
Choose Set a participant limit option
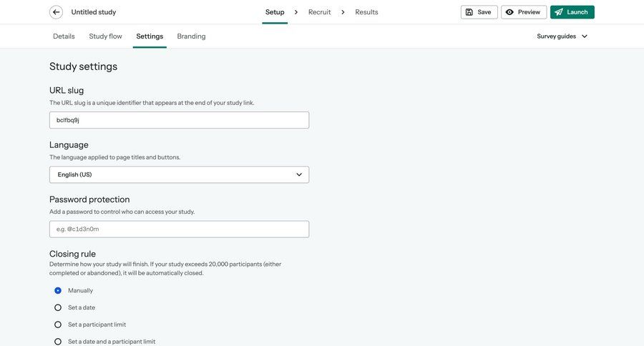pyautogui.click(x=58, y=325)
